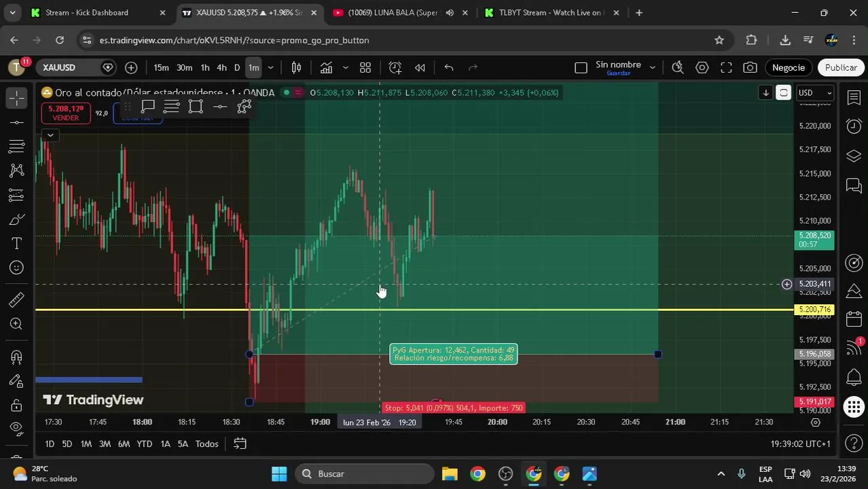Select the ruler measure tool
This screenshot has height=489, width=868.
(17, 300)
